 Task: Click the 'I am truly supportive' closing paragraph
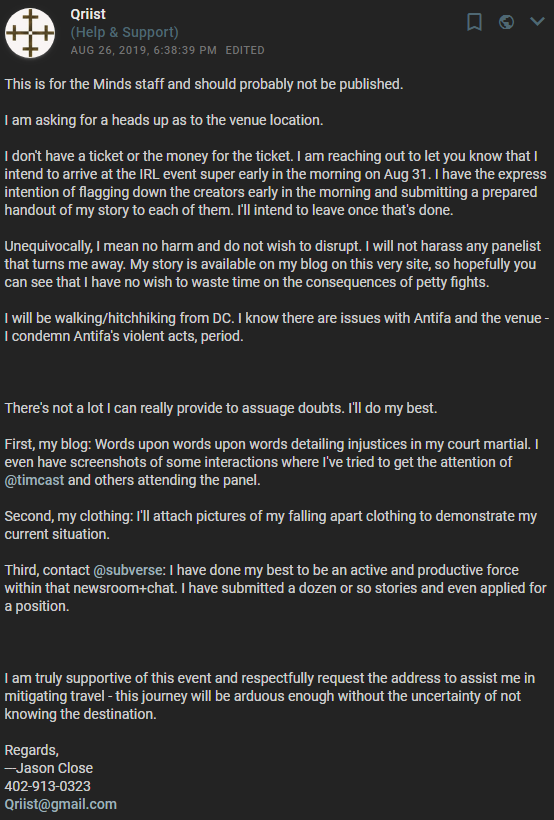(270, 696)
